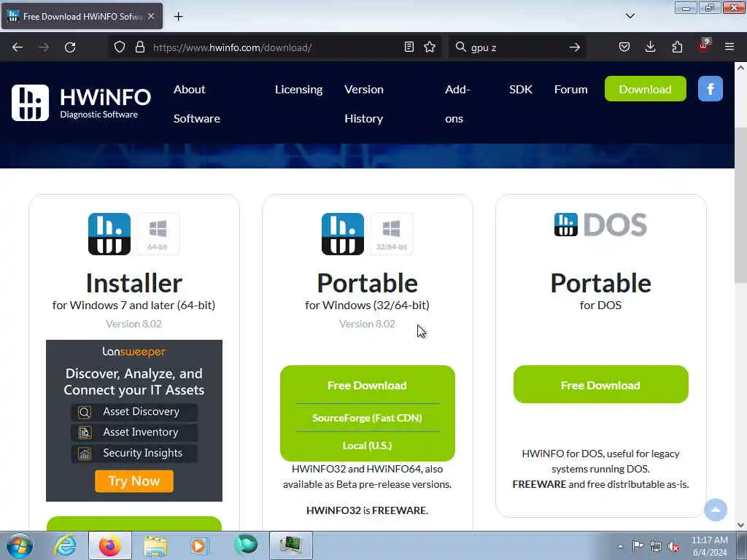Click the muted volume tray icon
The width and height of the screenshot is (747, 560).
click(673, 547)
